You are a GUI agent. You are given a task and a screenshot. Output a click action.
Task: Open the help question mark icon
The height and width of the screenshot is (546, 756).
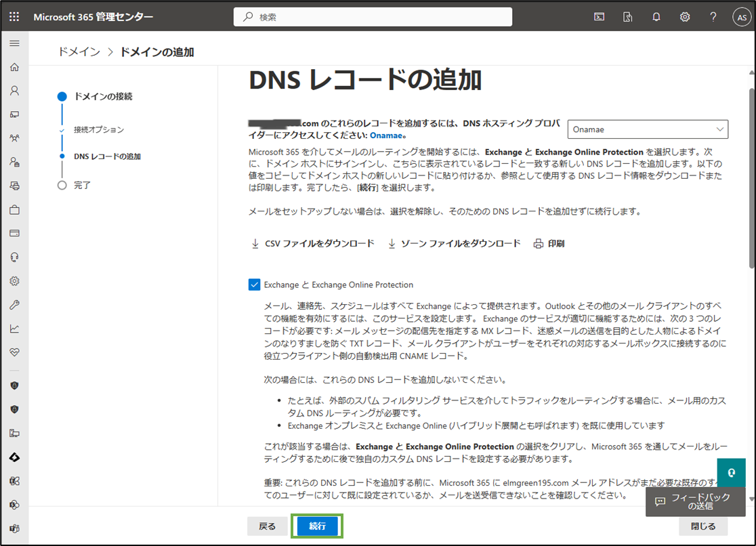point(713,17)
